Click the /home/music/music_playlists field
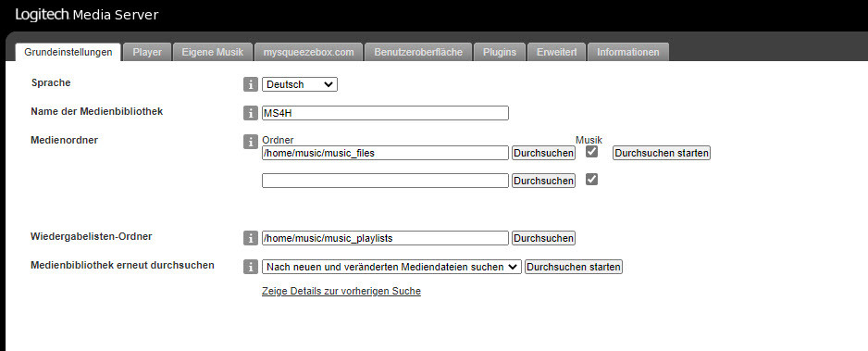Image resolution: width=868 pixels, height=351 pixels. point(385,239)
